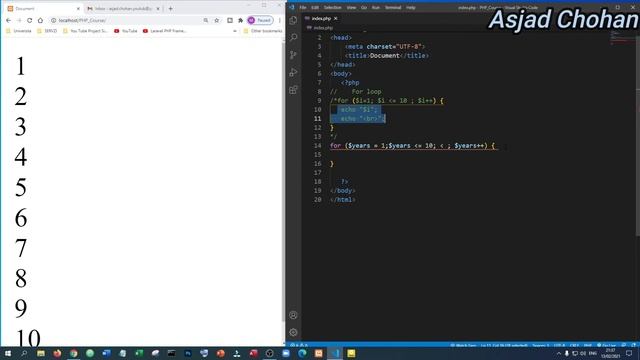Switch to the Document tab in Chrome

(x=43, y=9)
